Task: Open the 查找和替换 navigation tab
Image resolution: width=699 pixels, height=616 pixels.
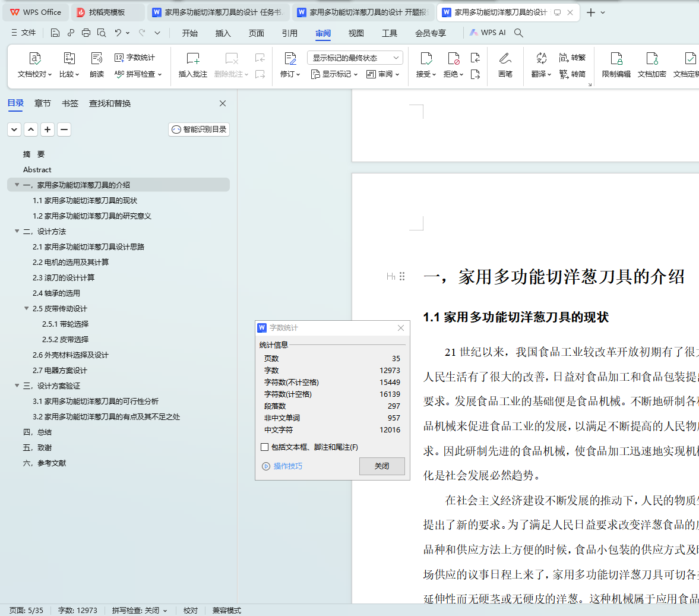Action: point(110,103)
